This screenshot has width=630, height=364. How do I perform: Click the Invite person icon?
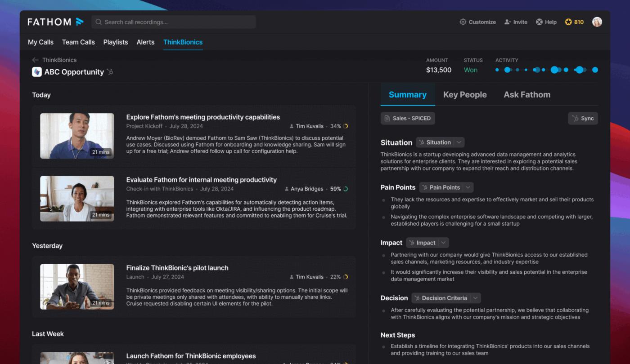[x=508, y=22]
